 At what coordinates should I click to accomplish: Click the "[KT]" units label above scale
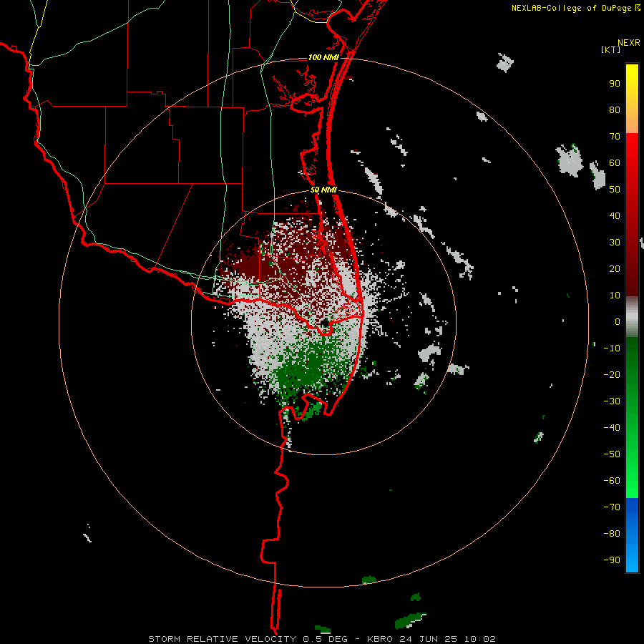tap(610, 49)
